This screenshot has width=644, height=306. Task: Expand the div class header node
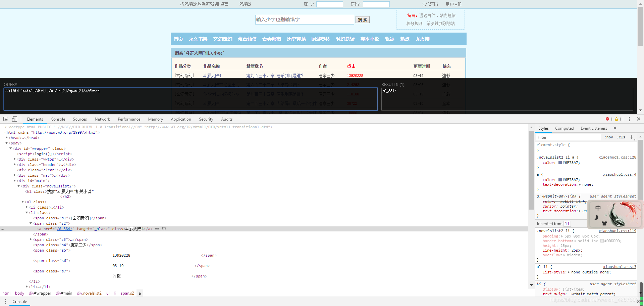click(x=14, y=165)
